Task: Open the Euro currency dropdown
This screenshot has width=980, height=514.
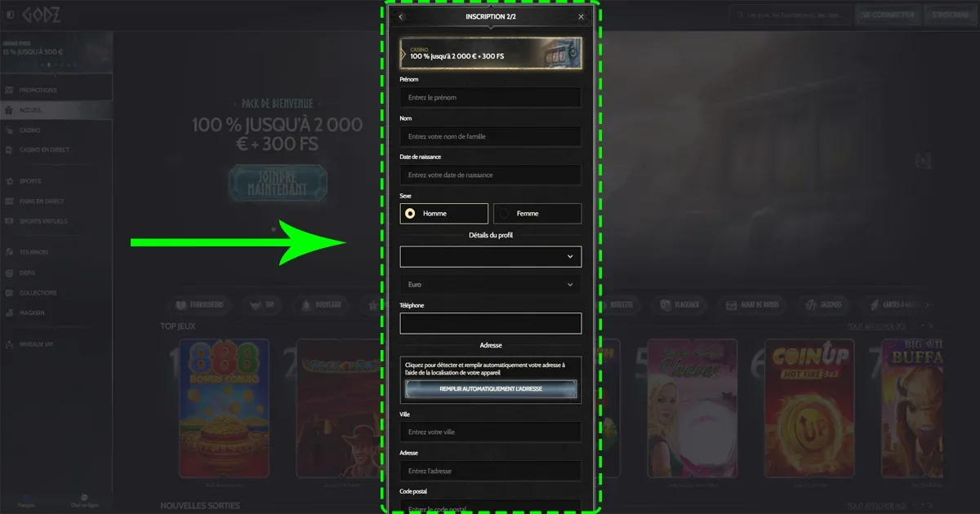Action: [x=491, y=285]
